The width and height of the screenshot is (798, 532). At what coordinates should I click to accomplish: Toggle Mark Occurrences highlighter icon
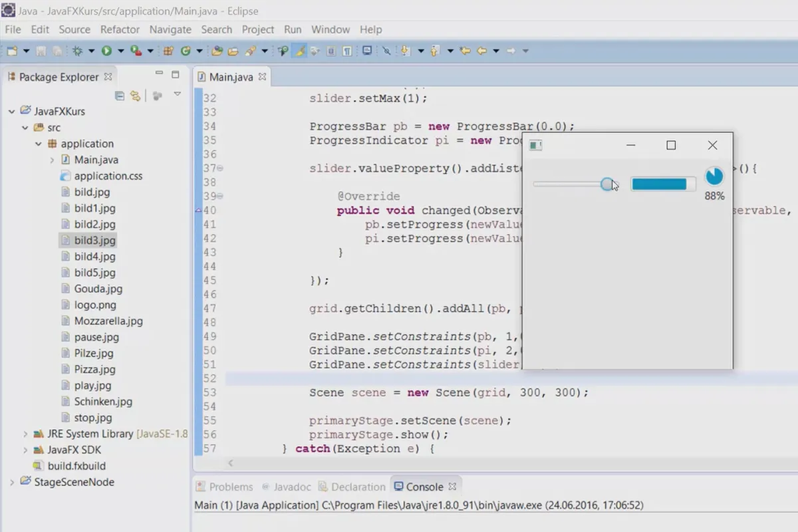(x=300, y=51)
